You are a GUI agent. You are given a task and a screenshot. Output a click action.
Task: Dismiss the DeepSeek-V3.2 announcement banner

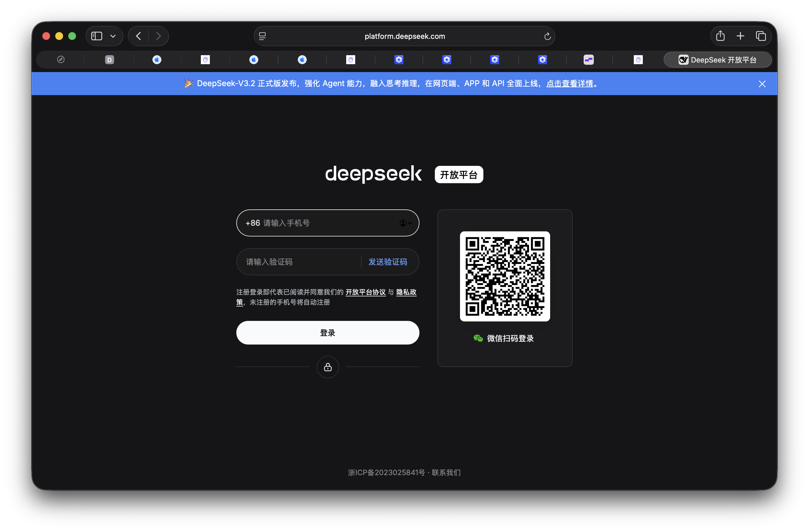[762, 84]
